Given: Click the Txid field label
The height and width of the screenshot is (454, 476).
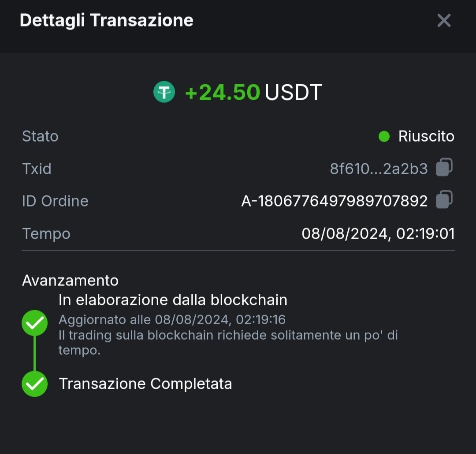Looking at the screenshot, I should point(37,169).
